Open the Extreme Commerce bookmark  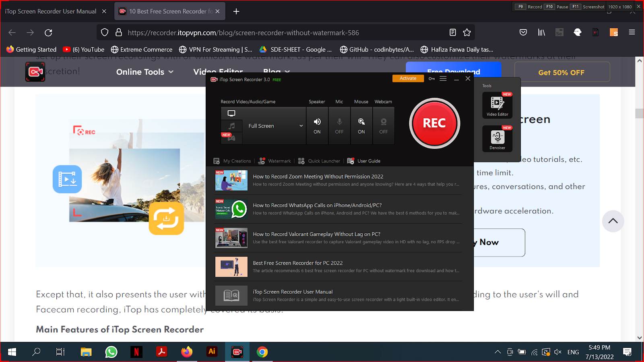[142, 49]
